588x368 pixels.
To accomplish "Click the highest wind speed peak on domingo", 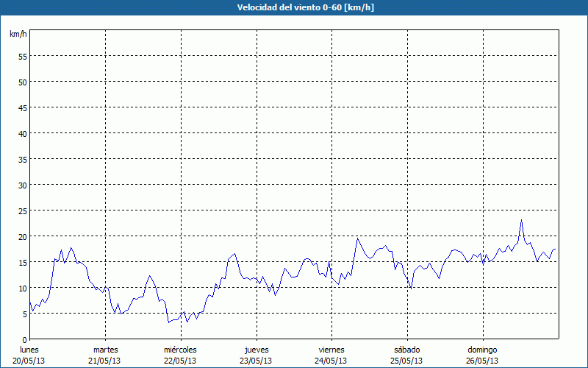I will [521, 220].
